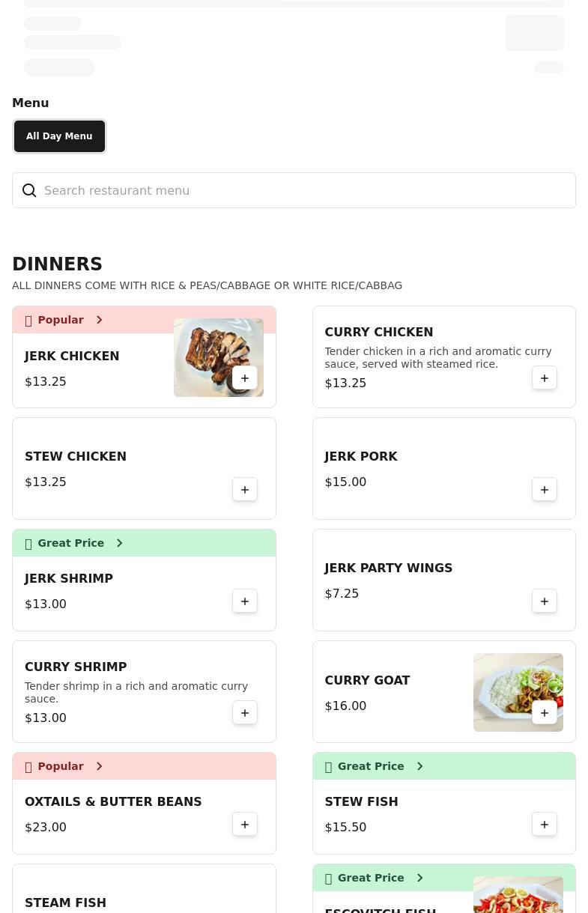The width and height of the screenshot is (588, 913).
Task: Click plus icon for Stew Chicken
Action: [245, 490]
